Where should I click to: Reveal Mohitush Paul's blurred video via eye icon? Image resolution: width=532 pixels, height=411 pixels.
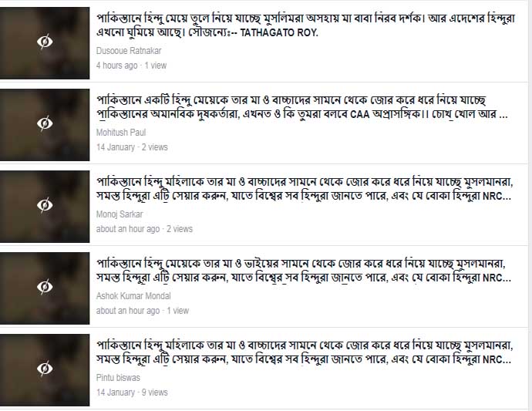(45, 123)
